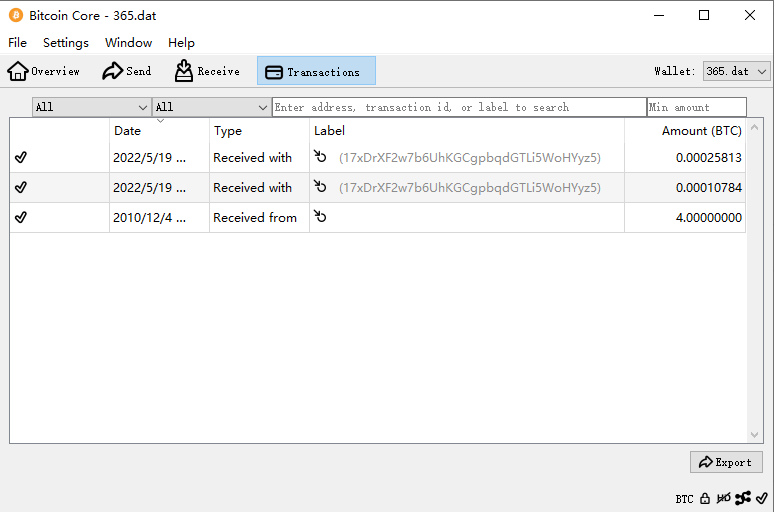774x512 pixels.
Task: Click the received arrow icon of 2010/12/4 row
Action: pyautogui.click(x=320, y=217)
